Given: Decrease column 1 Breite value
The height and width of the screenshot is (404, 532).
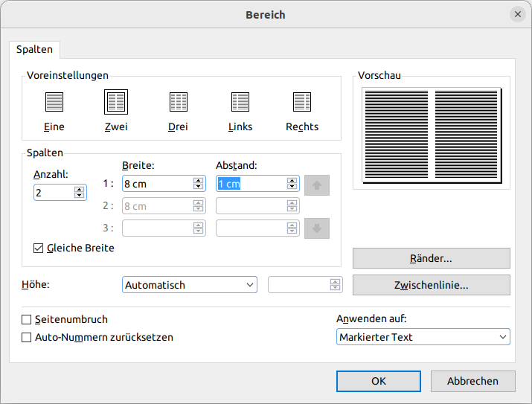Looking at the screenshot, I should 198,186.
